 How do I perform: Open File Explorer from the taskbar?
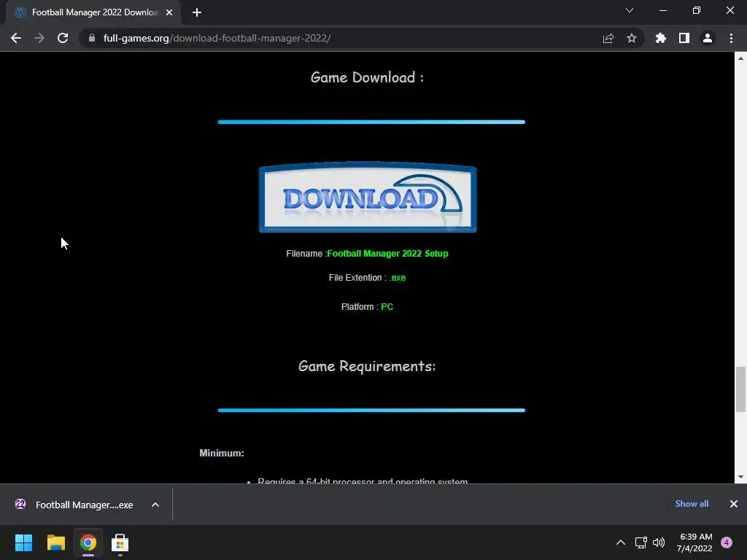(55, 542)
